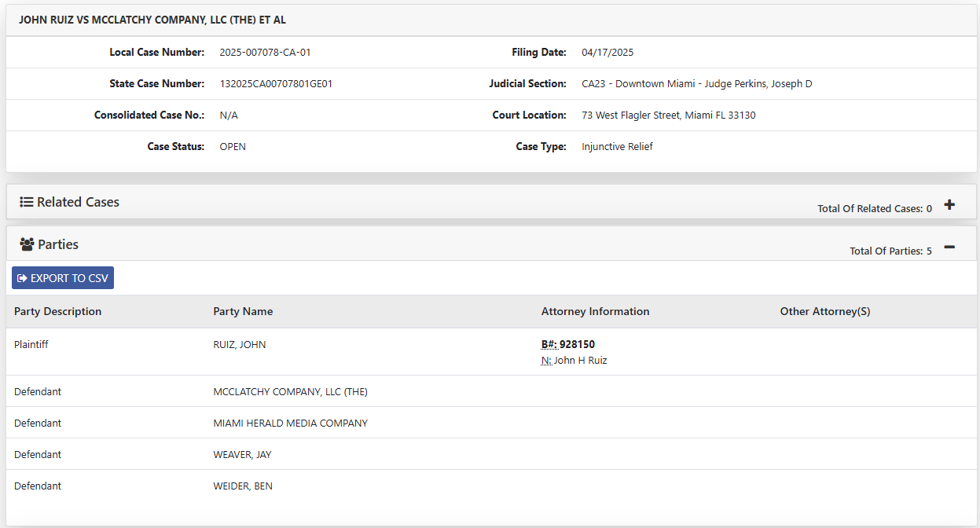Click the Consolidated Case No. label
Screen dimensions: 980x528
point(149,115)
